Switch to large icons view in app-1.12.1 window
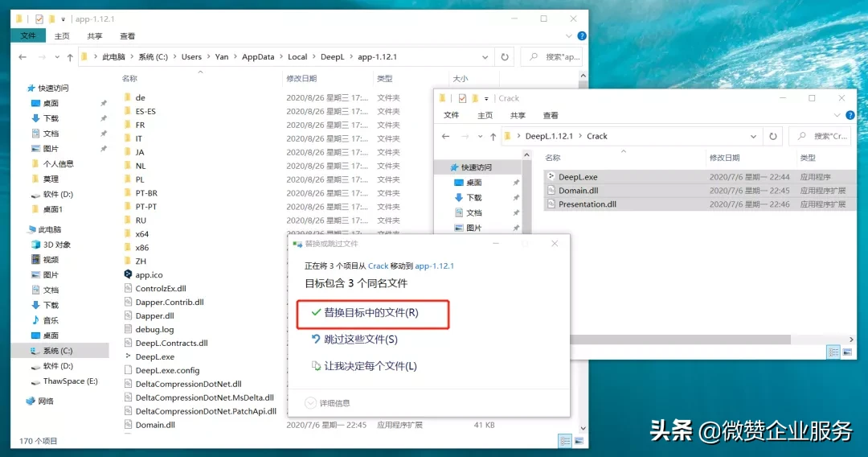The height and width of the screenshot is (457, 868). (579, 441)
